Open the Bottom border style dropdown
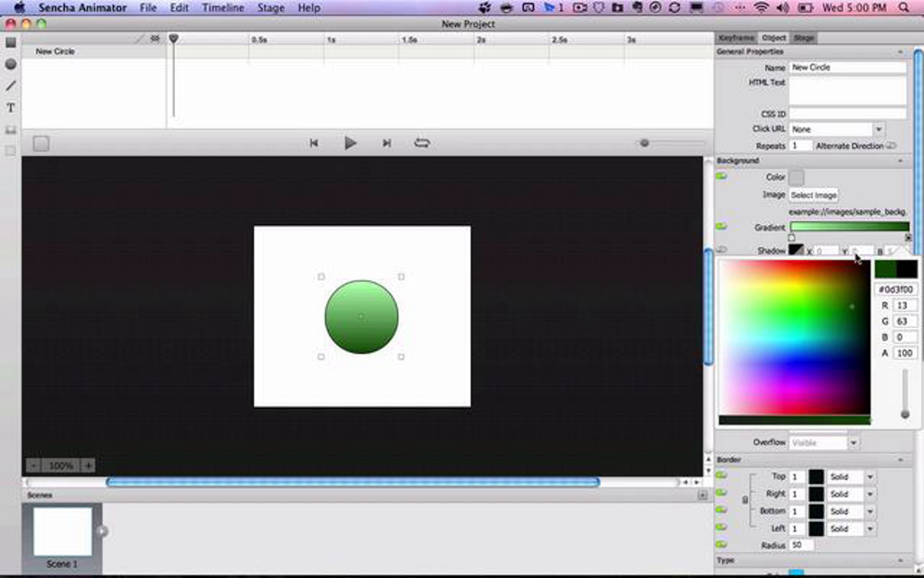This screenshot has height=578, width=924. pyautogui.click(x=870, y=512)
